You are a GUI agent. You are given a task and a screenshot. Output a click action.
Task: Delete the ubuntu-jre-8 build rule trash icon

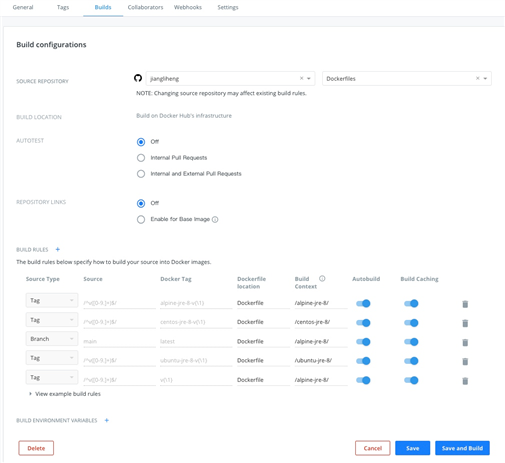coord(465,361)
